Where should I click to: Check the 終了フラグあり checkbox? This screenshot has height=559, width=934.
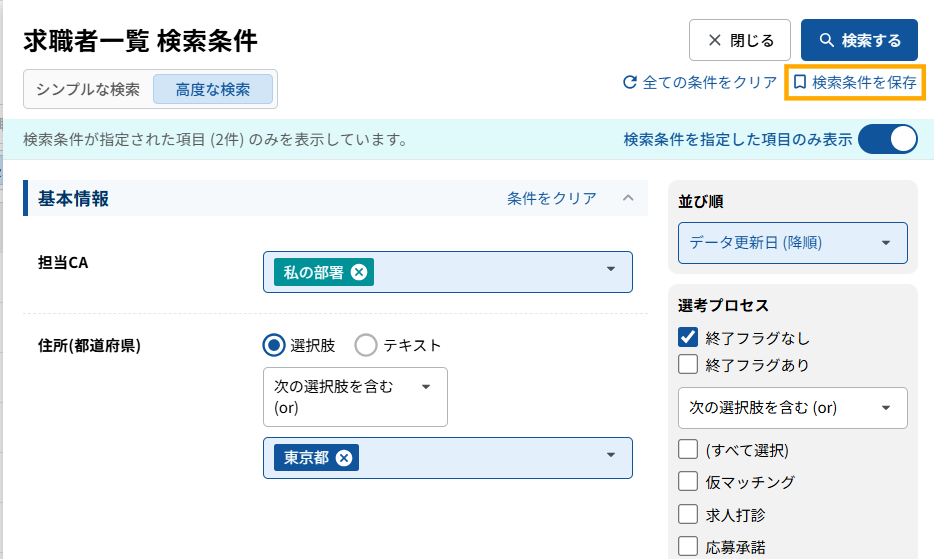[x=688, y=364]
